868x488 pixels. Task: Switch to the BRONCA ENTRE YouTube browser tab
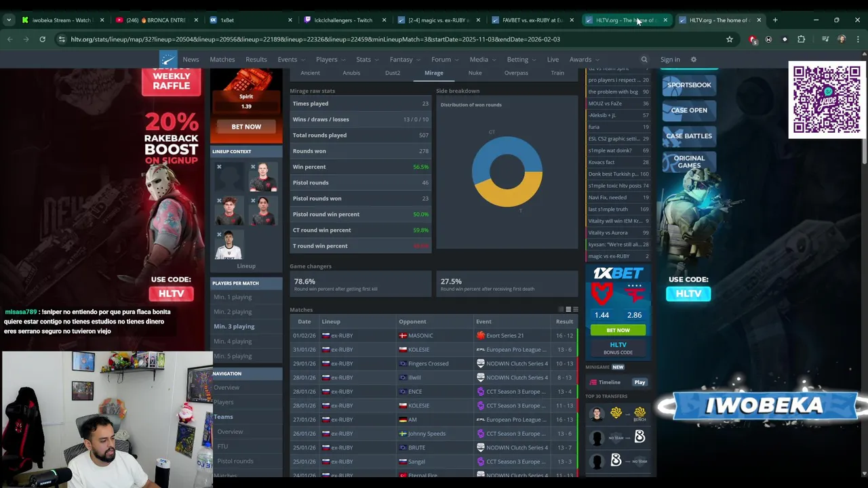click(155, 20)
